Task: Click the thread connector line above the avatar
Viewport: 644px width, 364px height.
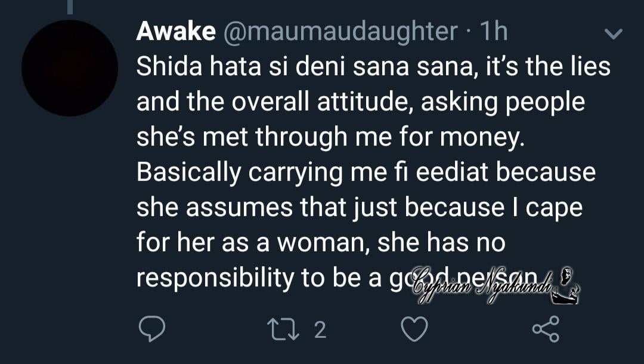Action: [x=70, y=6]
